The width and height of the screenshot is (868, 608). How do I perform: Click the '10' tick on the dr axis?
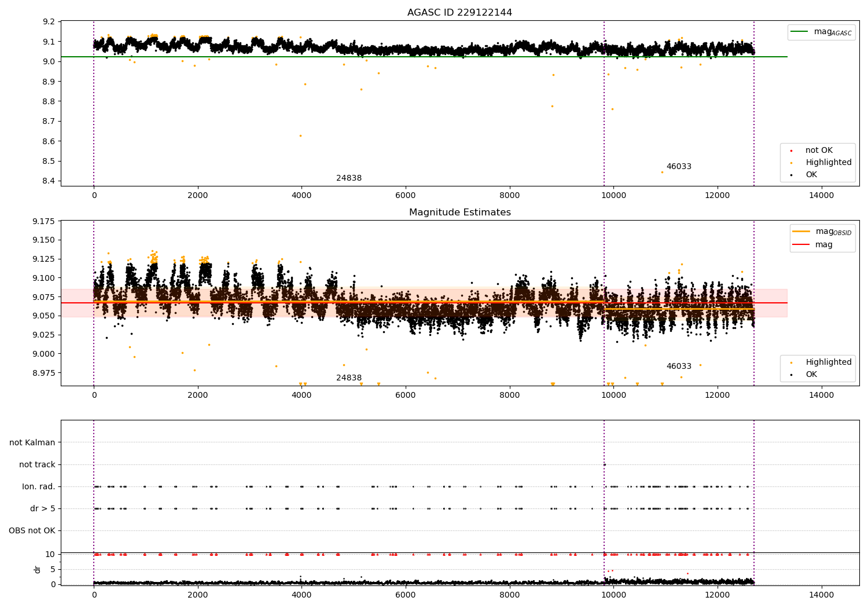50,554
